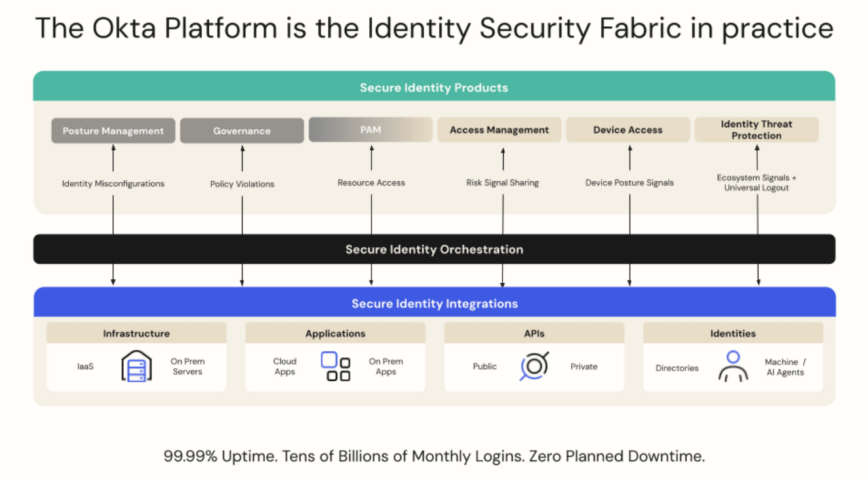This screenshot has height=492, width=868.
Task: Select the apps icon between Cloud and On Prem Apps
Action: pyautogui.click(x=335, y=366)
